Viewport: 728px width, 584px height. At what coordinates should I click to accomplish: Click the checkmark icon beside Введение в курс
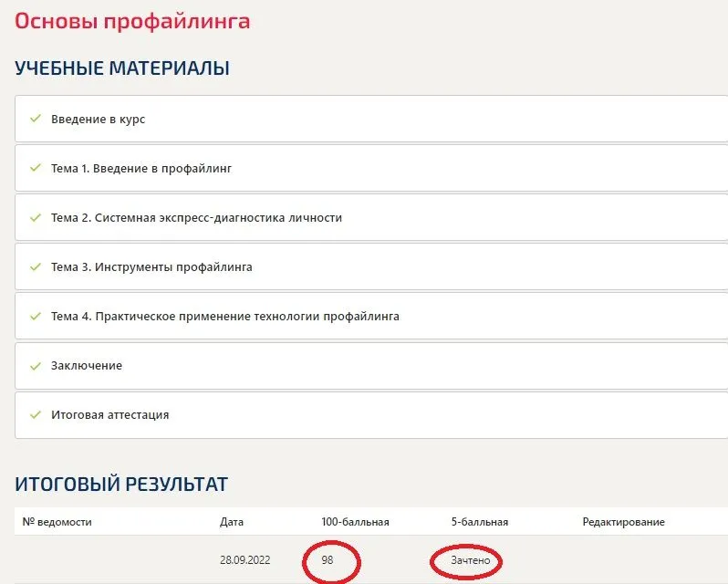pyautogui.click(x=36, y=119)
